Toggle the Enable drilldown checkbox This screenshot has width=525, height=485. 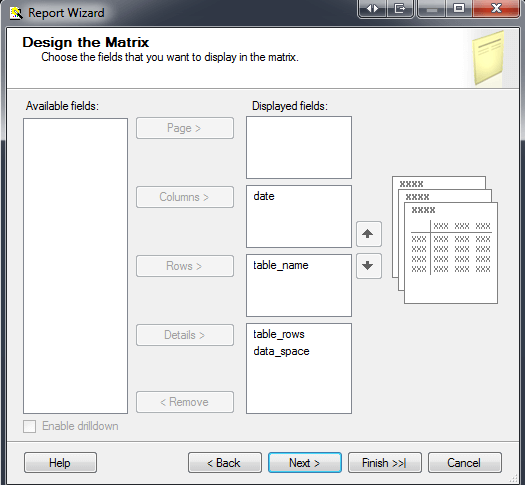coord(29,426)
